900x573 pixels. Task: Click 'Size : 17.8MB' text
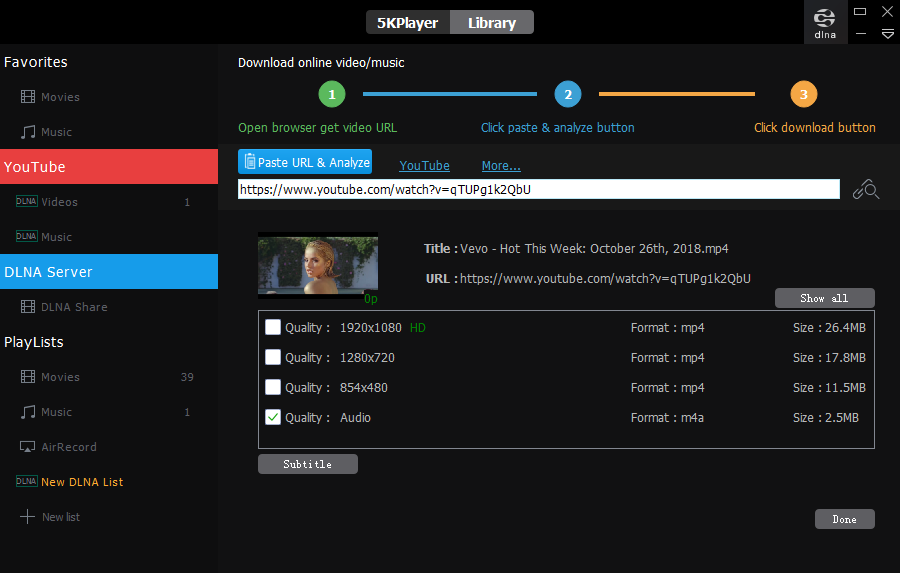coord(829,357)
